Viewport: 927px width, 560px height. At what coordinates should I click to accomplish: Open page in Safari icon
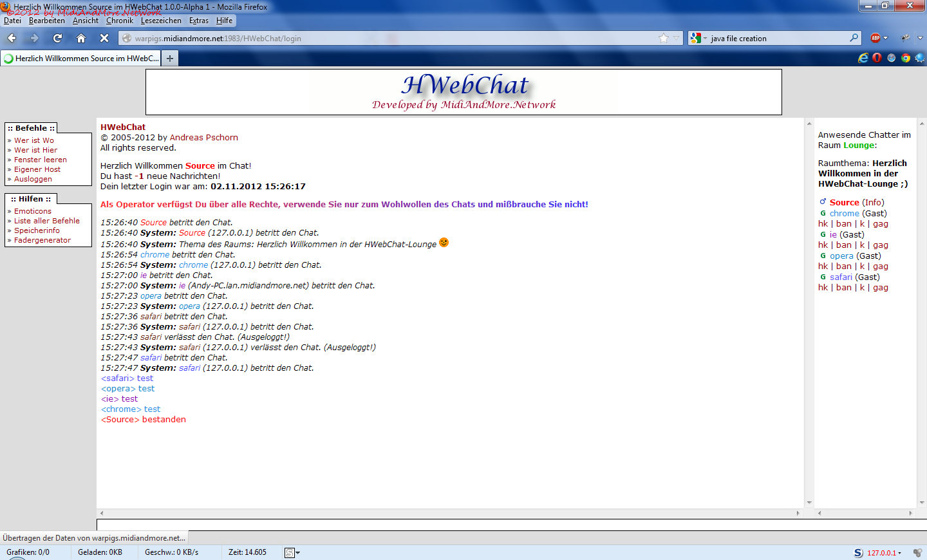tap(892, 58)
